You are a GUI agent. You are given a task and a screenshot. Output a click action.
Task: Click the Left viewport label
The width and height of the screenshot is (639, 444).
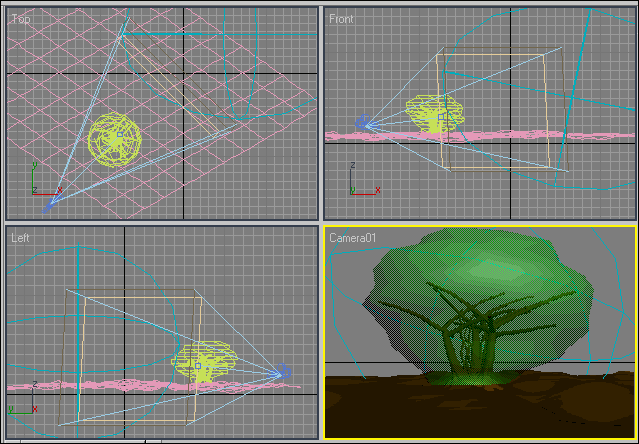(20, 237)
